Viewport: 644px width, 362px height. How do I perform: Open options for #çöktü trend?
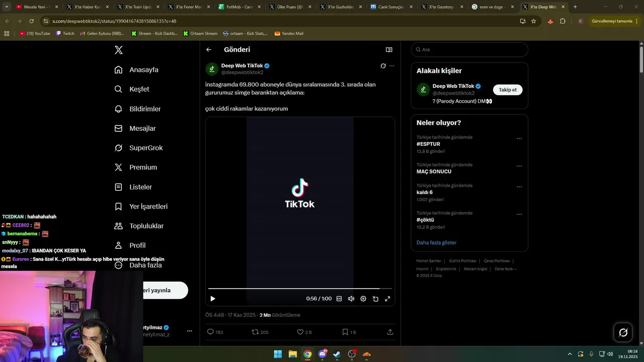pyautogui.click(x=519, y=215)
